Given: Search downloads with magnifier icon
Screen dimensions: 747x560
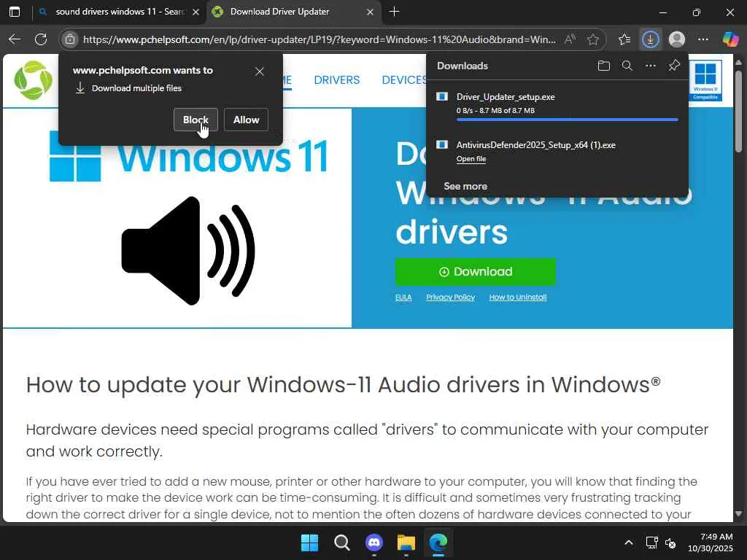Looking at the screenshot, I should [x=627, y=66].
